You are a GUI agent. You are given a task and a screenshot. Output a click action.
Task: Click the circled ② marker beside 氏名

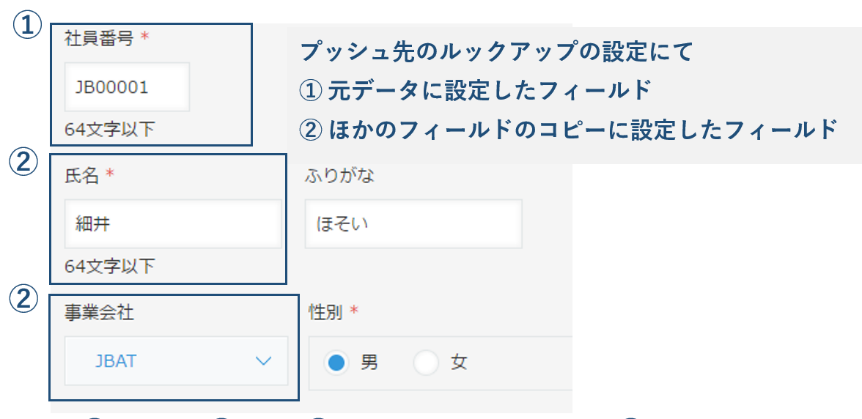pos(23,163)
